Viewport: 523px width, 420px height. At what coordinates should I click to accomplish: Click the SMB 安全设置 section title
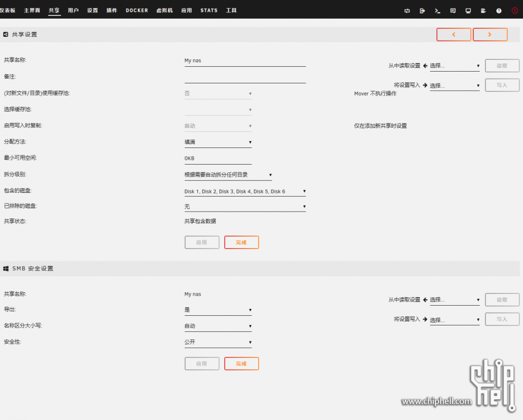(33, 269)
